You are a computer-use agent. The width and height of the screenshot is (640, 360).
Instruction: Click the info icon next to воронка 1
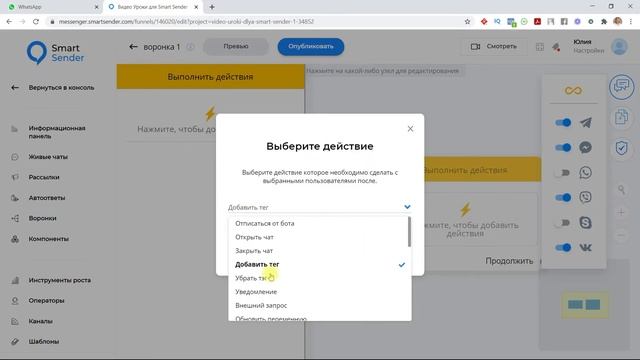pos(191,47)
